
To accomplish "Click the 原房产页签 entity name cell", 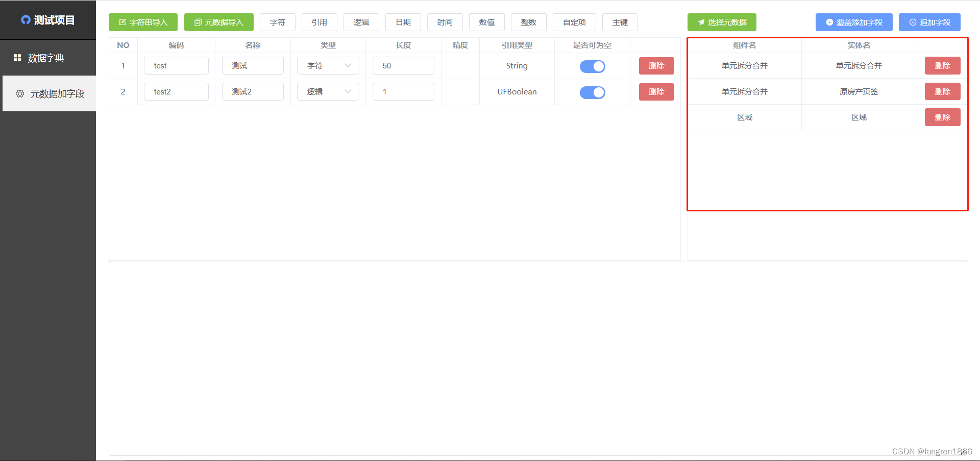I will click(859, 92).
